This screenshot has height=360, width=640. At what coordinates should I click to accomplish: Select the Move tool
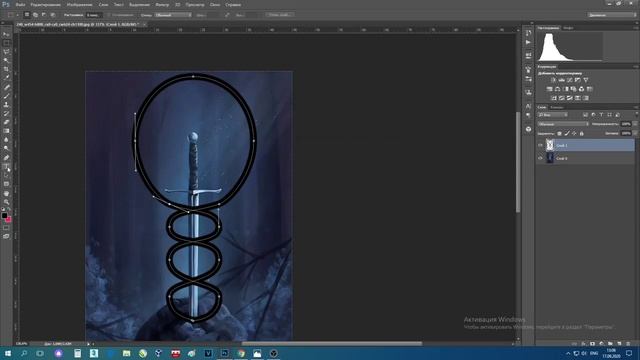(x=6, y=34)
